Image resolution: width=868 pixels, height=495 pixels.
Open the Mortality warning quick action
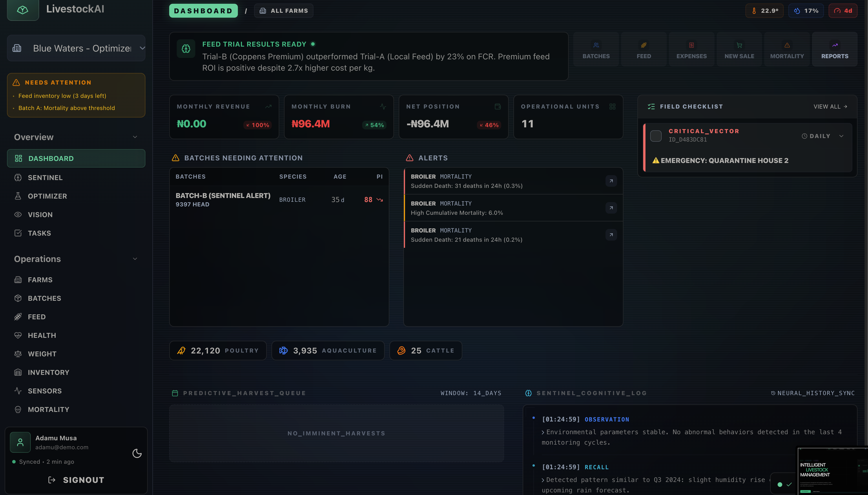coord(787,49)
